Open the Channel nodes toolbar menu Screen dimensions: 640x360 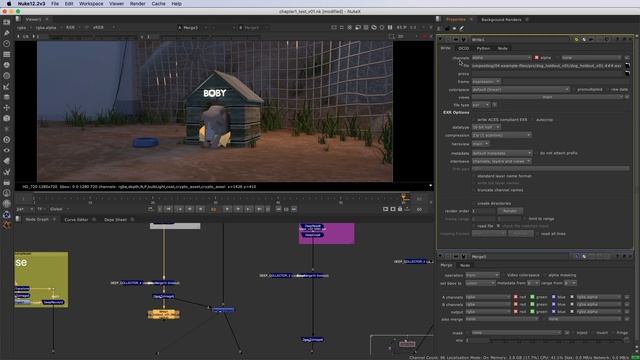tap(7, 54)
